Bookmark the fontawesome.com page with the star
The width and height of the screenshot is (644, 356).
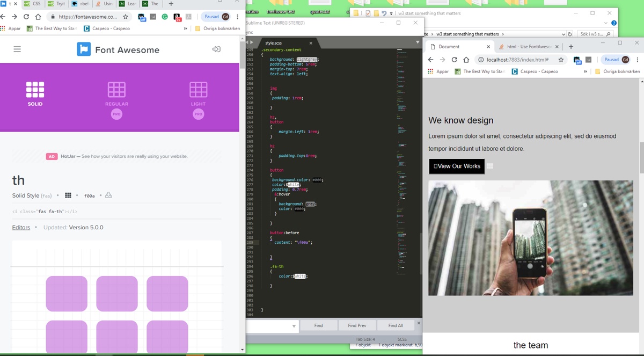(x=126, y=17)
